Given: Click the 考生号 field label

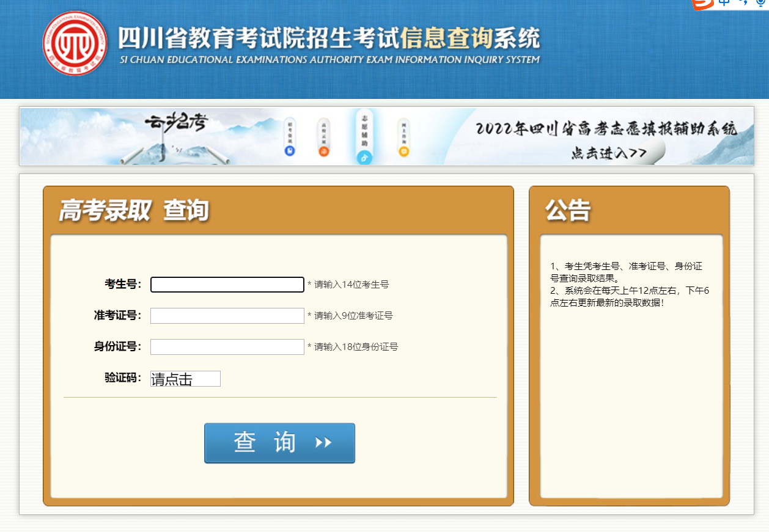Looking at the screenshot, I should click(123, 284).
